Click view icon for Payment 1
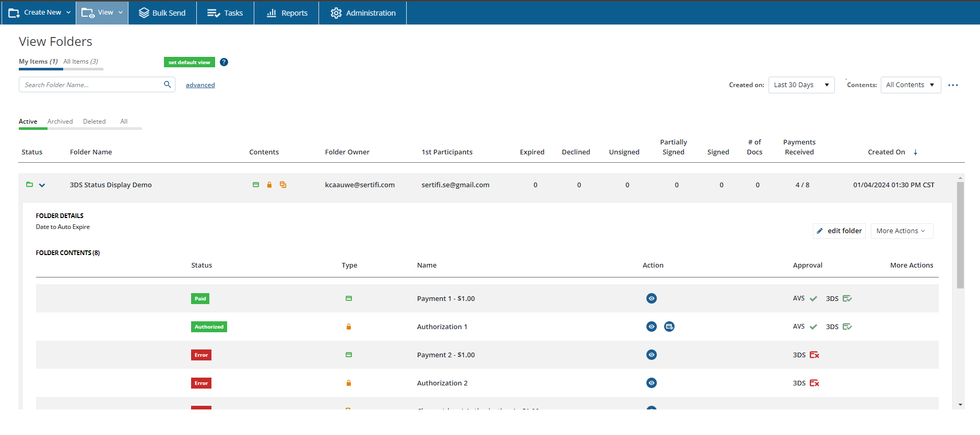980x435 pixels. pos(652,298)
